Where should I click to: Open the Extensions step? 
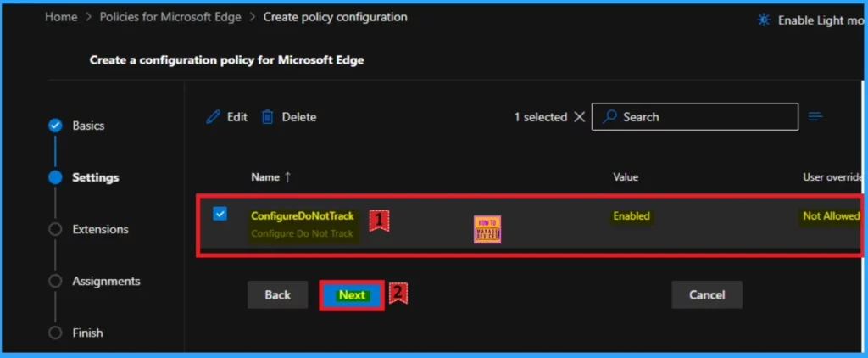[100, 229]
